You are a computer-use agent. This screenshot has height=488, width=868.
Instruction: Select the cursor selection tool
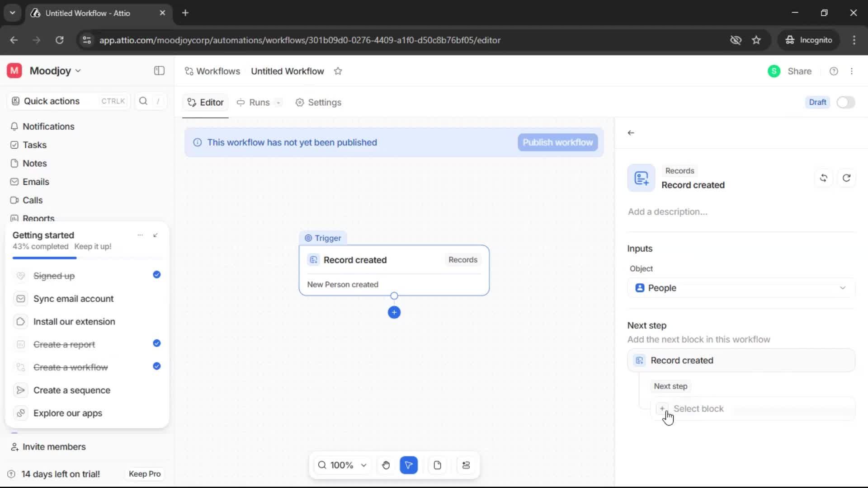tap(409, 465)
